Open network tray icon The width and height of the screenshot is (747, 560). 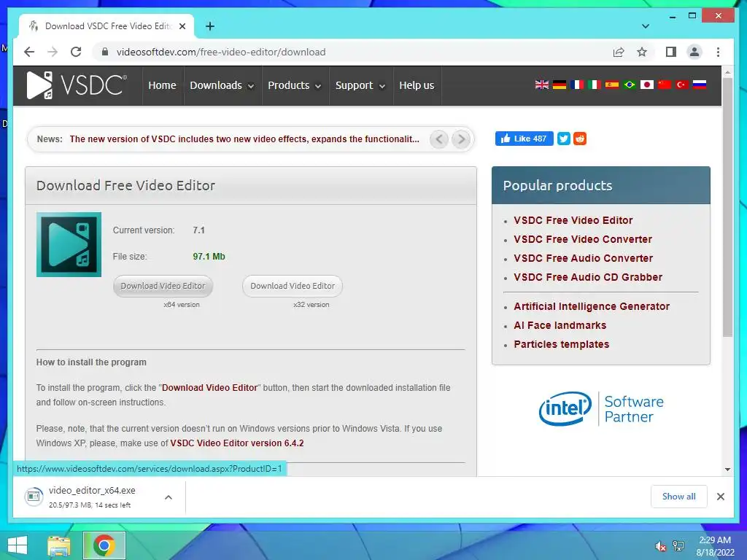[678, 546]
